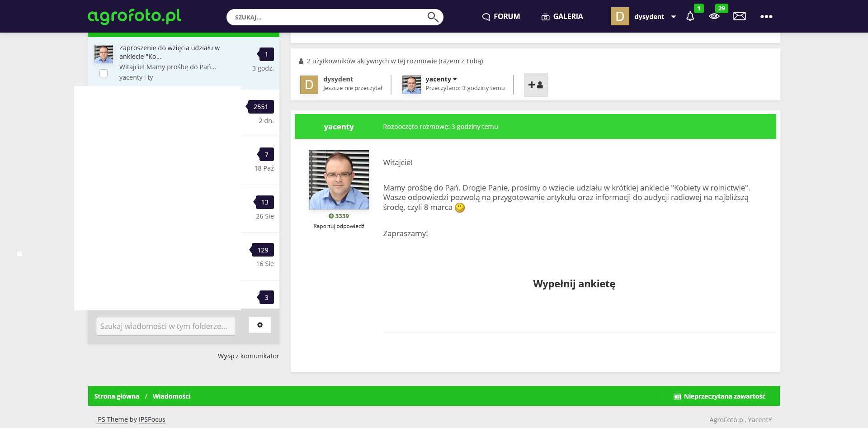The height and width of the screenshot is (428, 868).
Task: Expand the yacenty participant dropdown
Action: [x=455, y=79]
